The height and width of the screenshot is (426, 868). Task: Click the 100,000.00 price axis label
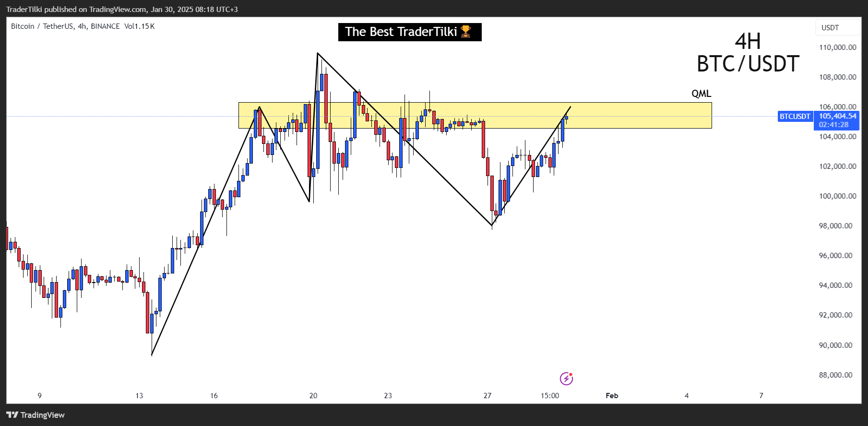[x=837, y=196]
